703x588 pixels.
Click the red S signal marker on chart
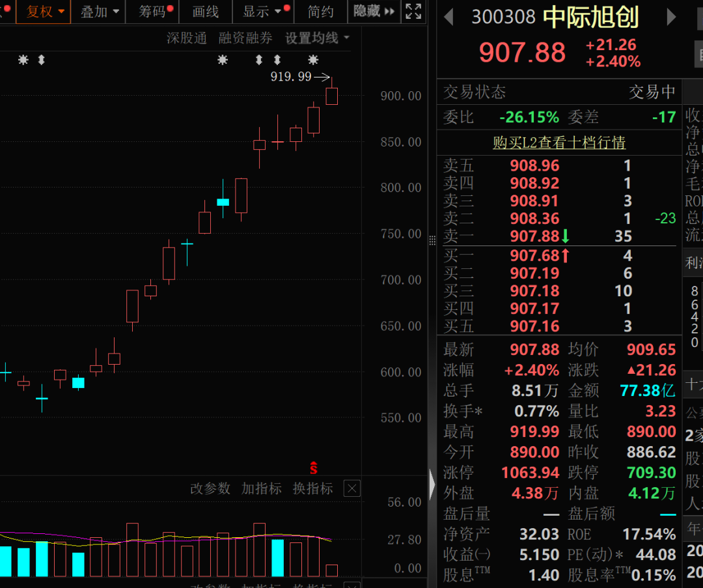coord(313,468)
